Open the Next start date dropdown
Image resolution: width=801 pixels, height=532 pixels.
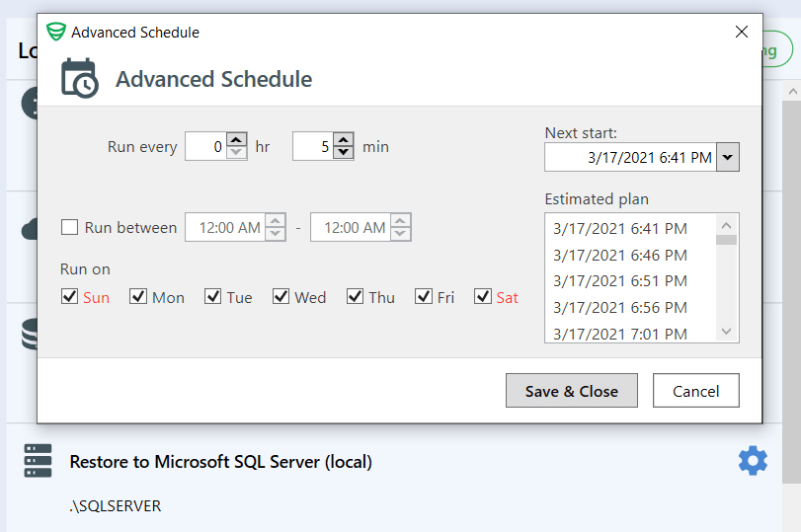point(728,157)
